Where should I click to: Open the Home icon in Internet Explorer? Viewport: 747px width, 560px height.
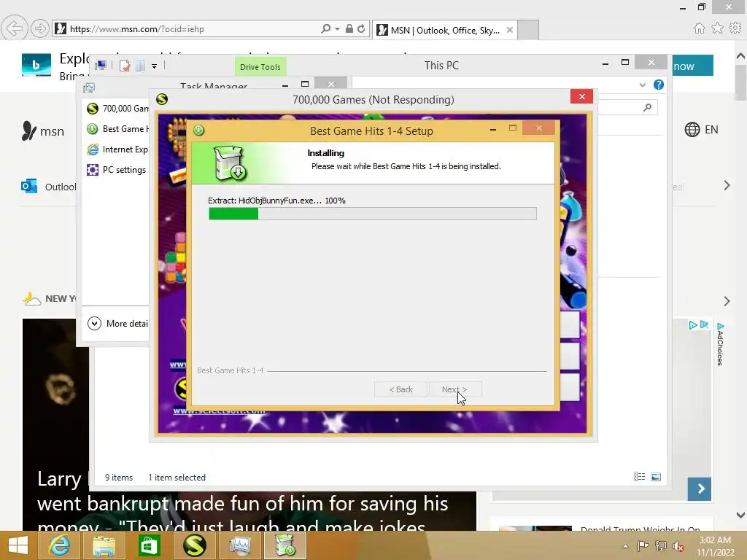(x=699, y=28)
